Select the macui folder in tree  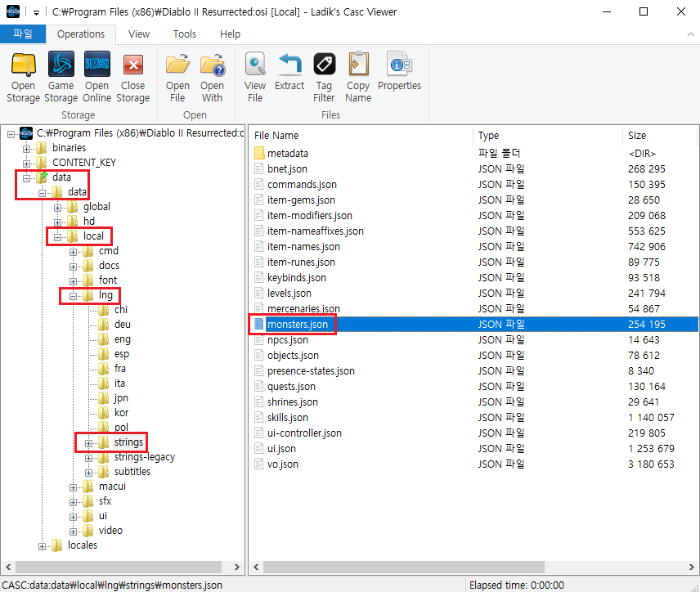click(x=112, y=487)
